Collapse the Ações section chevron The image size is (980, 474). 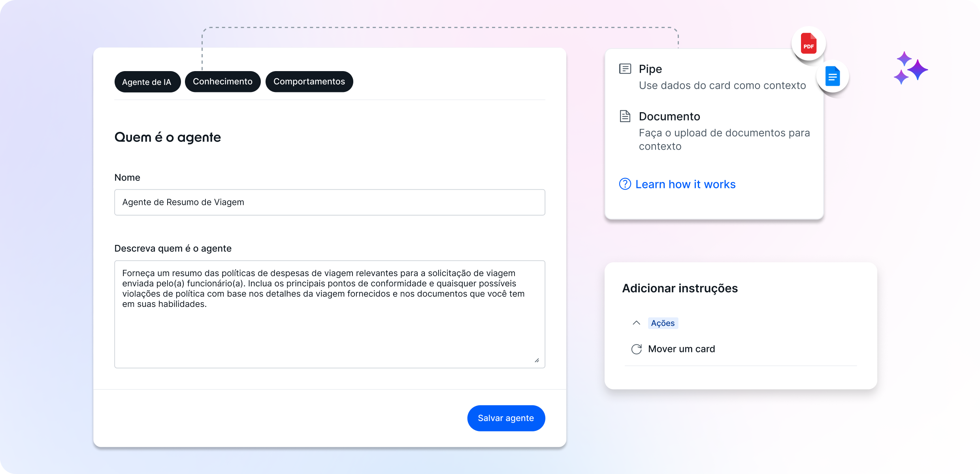[x=636, y=323]
